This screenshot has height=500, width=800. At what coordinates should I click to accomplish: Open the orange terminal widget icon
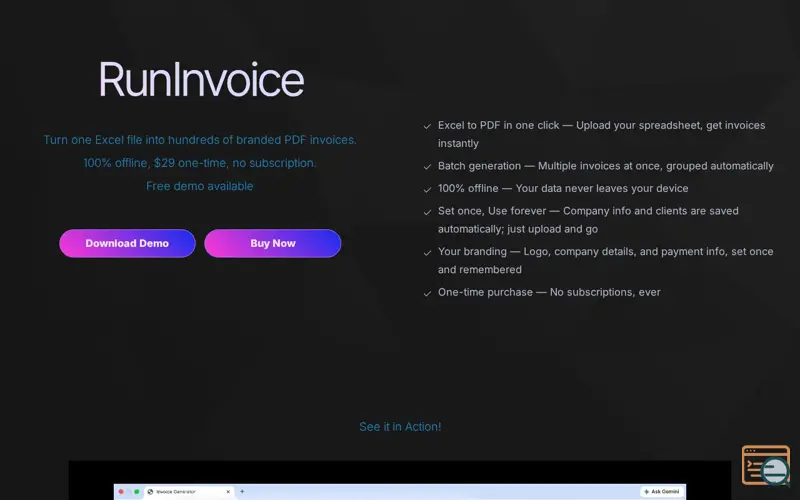pos(766,465)
